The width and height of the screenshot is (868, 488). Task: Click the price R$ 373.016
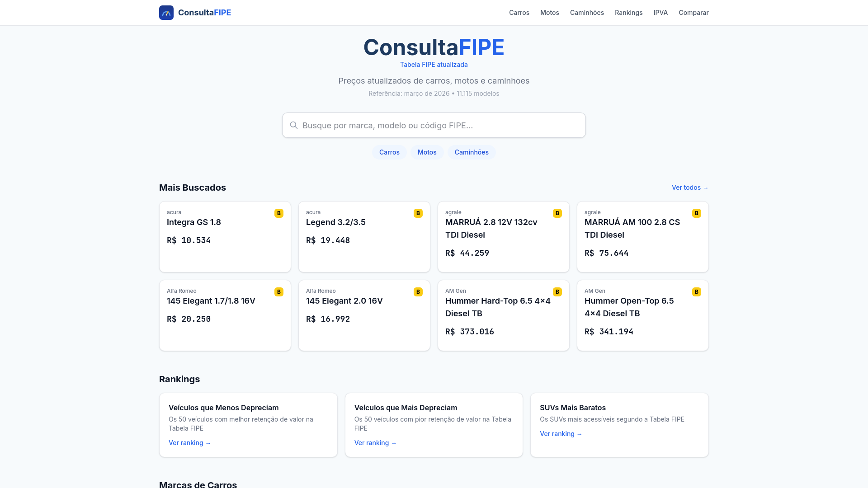coord(469,332)
